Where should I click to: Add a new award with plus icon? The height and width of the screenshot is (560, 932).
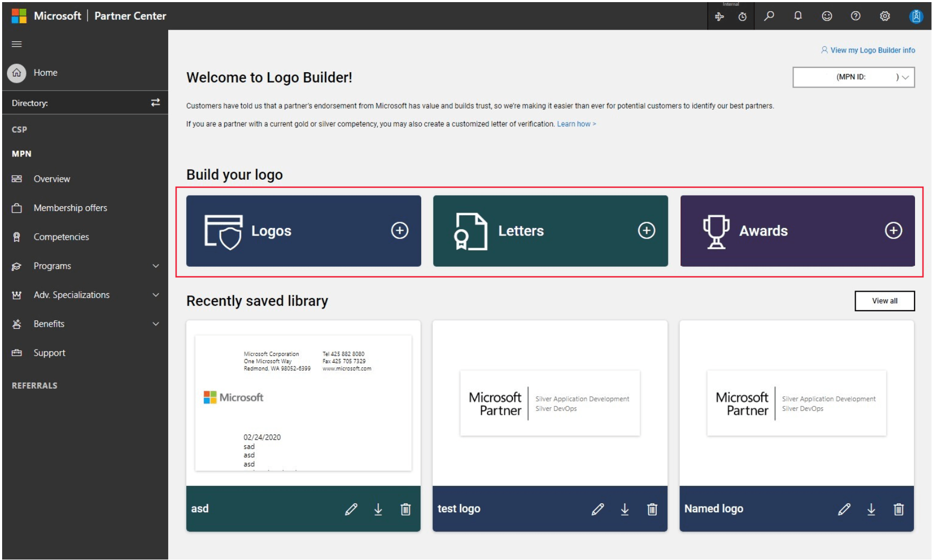pyautogui.click(x=893, y=230)
